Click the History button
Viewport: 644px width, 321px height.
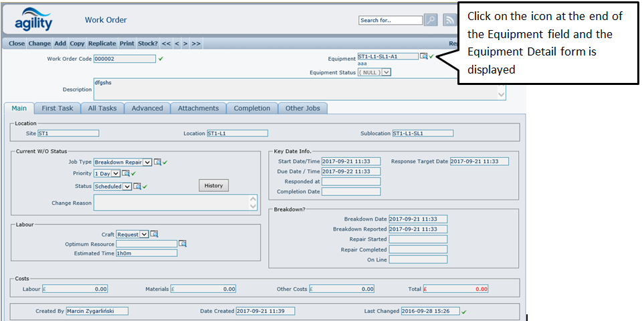click(x=213, y=185)
